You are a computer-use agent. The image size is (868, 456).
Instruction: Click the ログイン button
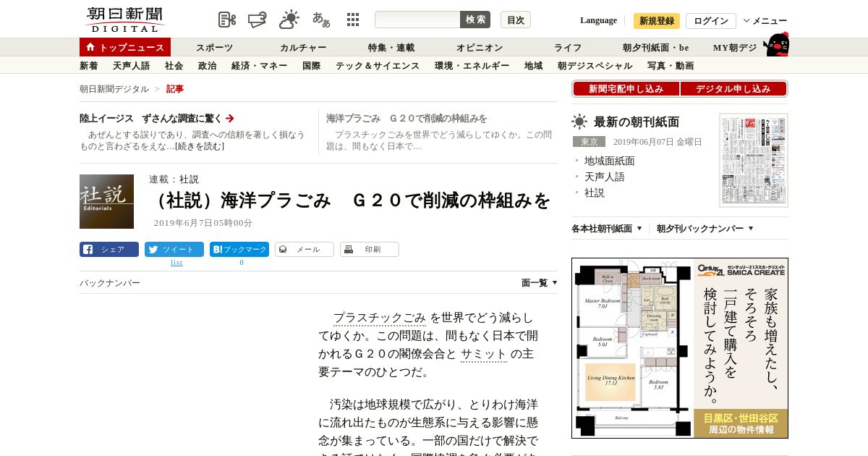[711, 21]
